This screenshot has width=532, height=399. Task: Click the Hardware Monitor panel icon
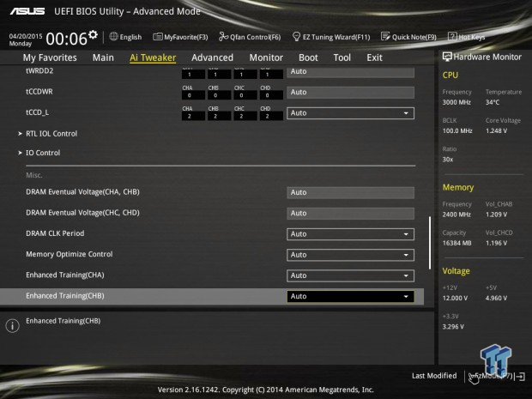click(x=447, y=57)
